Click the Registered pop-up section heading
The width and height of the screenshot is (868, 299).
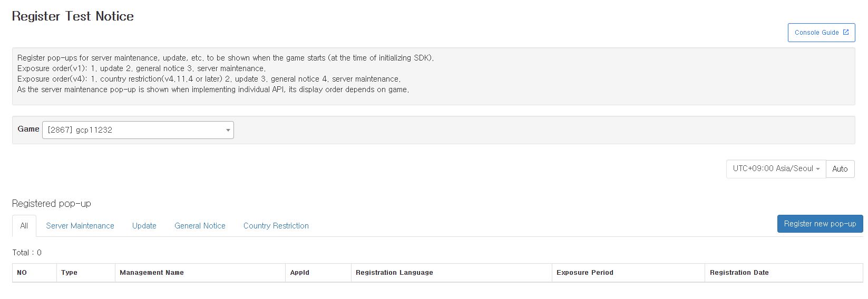tap(52, 204)
